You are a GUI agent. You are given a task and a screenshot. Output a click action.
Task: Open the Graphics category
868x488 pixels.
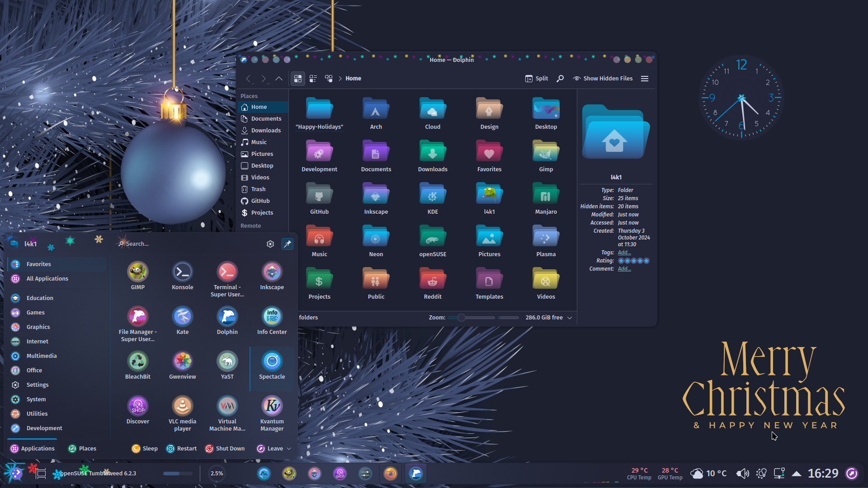pos(57,327)
